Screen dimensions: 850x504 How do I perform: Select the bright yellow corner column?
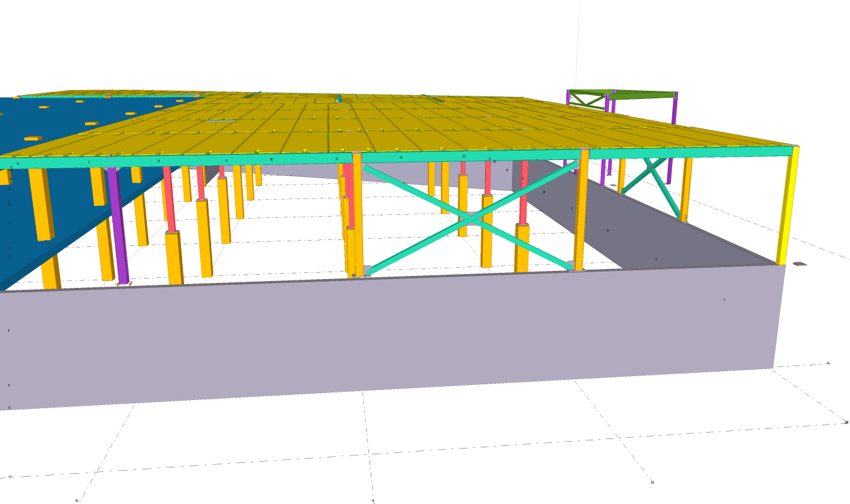(787, 208)
